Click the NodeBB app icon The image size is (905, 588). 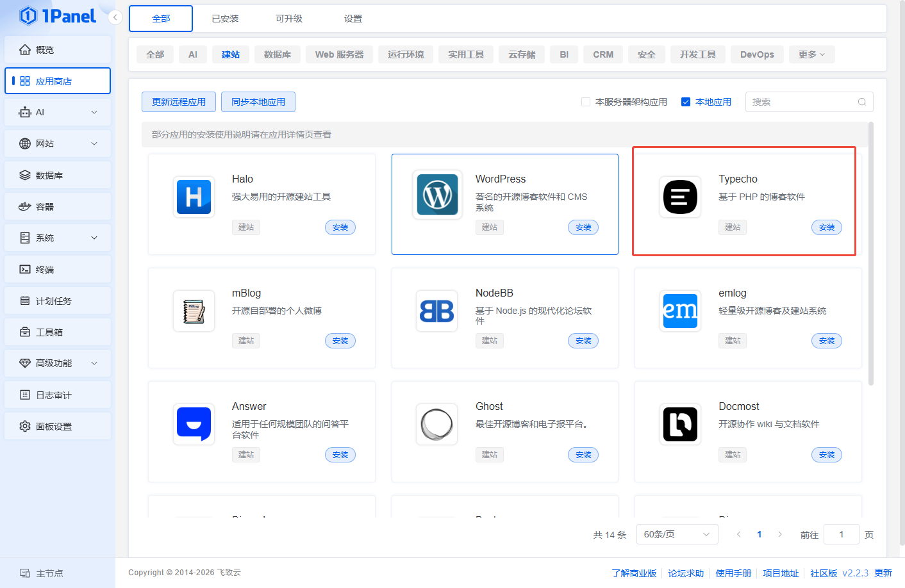click(x=437, y=311)
